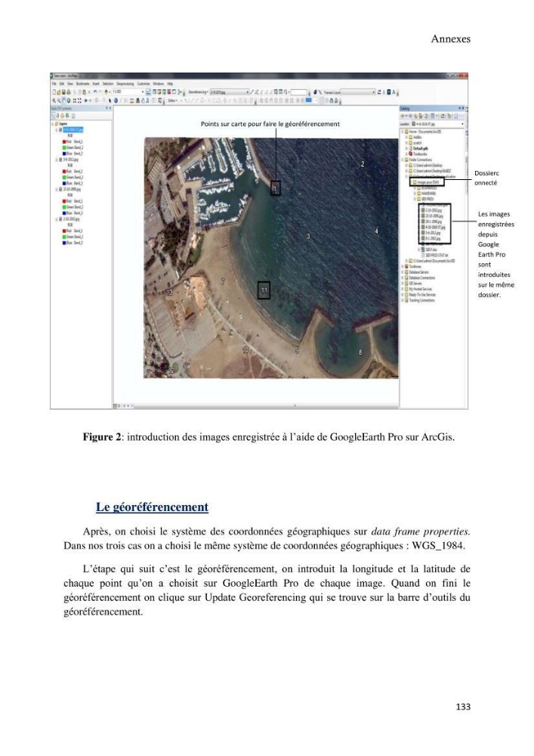The width and height of the screenshot is (534, 756).
Task: Toggle visibility of 2-10-2010.jpg layer
Action: click(x=60, y=219)
